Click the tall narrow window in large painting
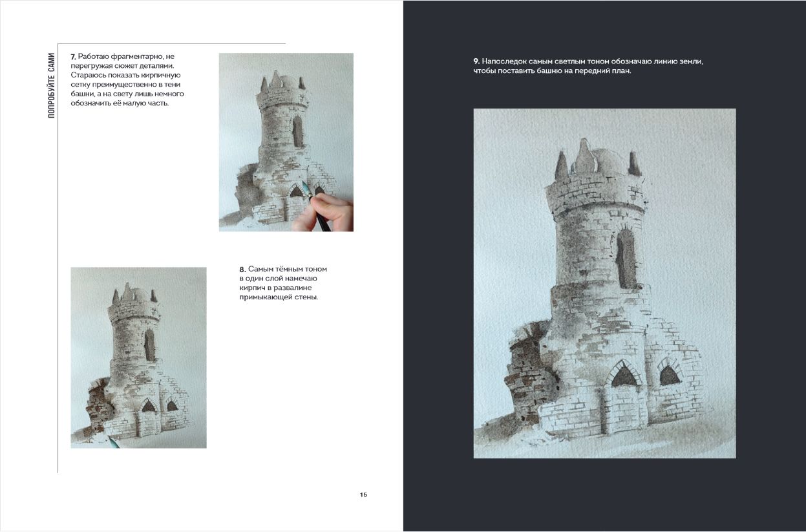806x532 pixels. (x=625, y=259)
